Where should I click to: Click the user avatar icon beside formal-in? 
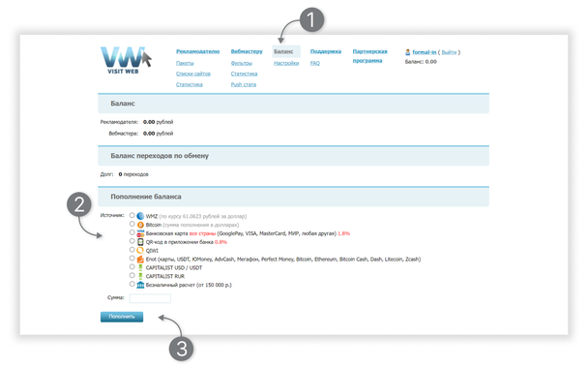407,52
